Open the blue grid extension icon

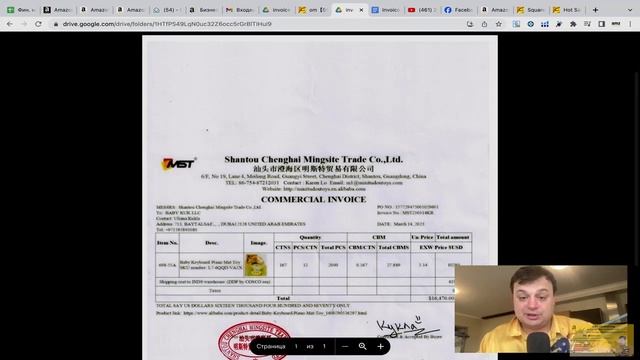tap(544, 24)
